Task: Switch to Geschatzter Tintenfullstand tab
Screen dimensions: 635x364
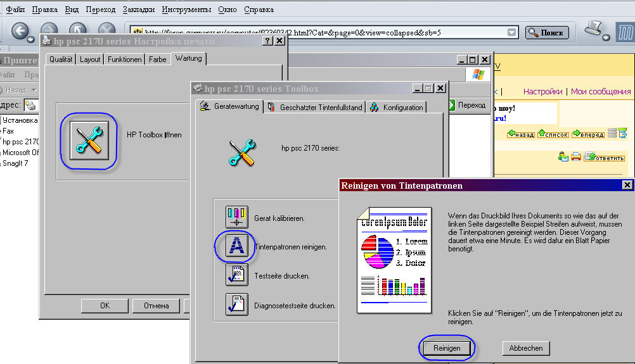Action: pos(315,107)
